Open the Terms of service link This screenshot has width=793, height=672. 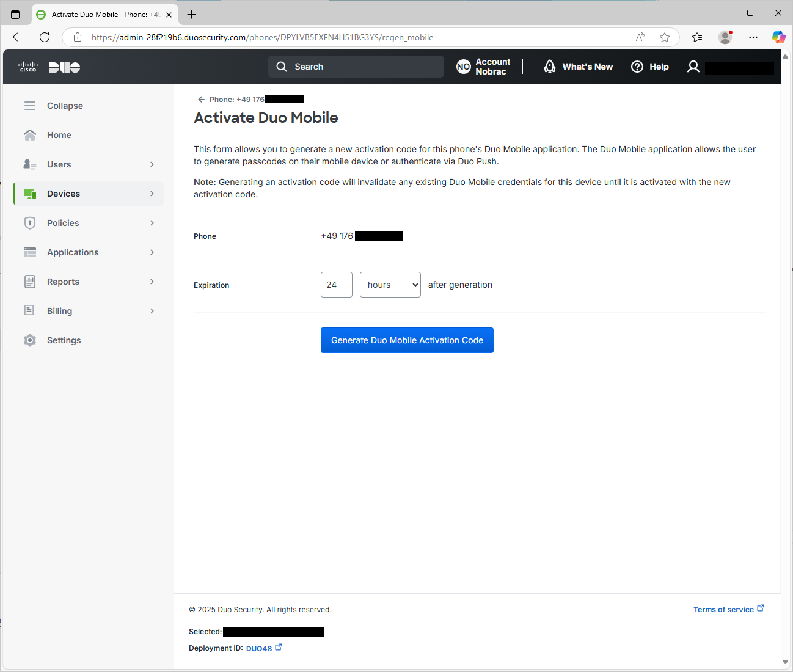(x=723, y=610)
